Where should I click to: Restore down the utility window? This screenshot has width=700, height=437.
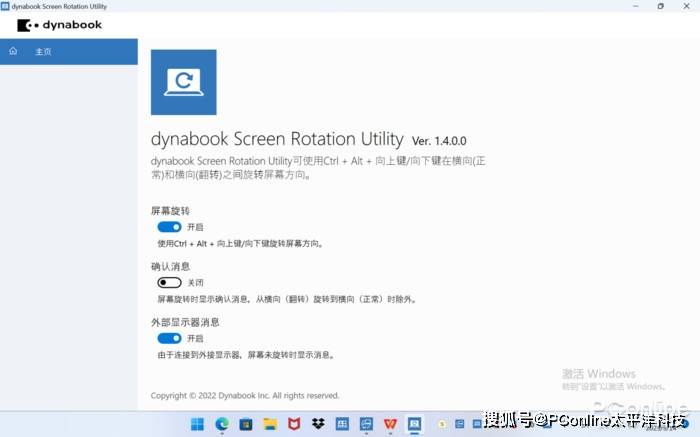coord(661,6)
